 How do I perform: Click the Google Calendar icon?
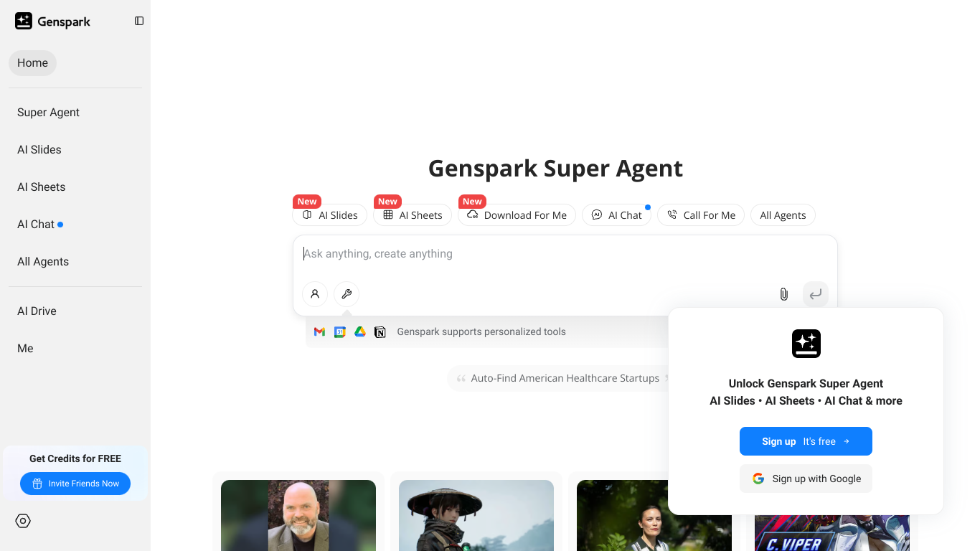pos(340,331)
